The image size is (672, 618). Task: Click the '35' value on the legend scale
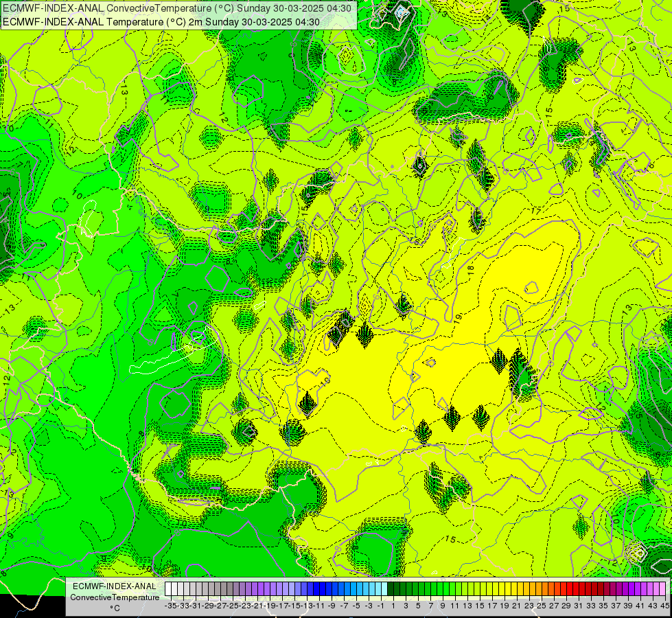pos(603,606)
